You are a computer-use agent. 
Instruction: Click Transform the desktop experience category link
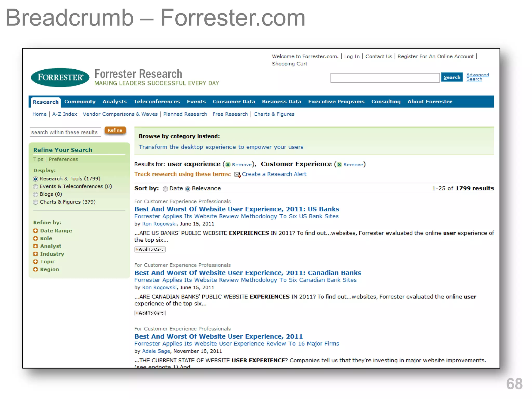click(221, 147)
